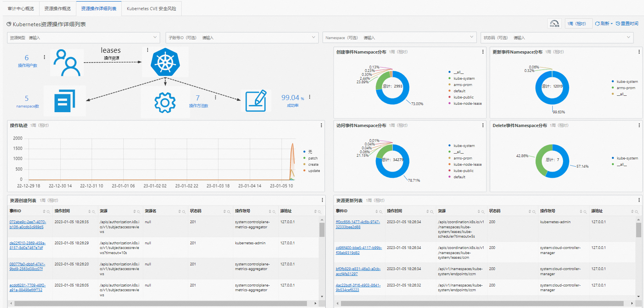
Task: Switch to the 审计中心概览 tab
Action: [21, 9]
